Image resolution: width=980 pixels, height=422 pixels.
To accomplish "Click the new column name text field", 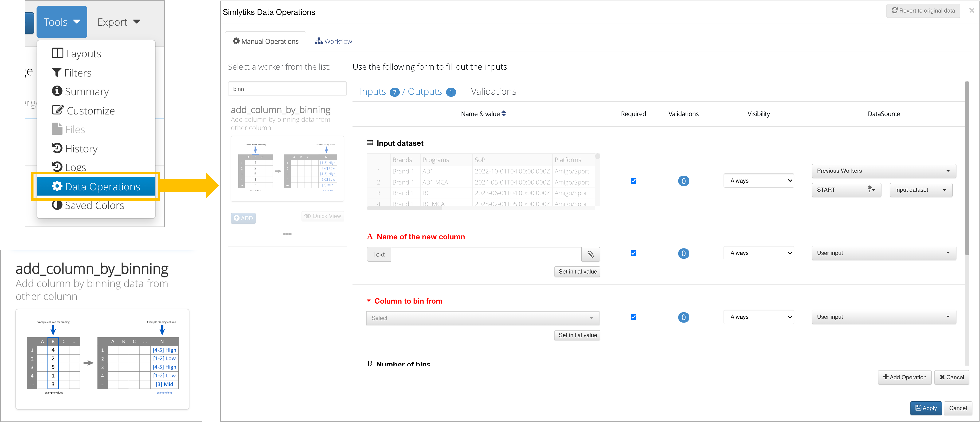I will (486, 254).
